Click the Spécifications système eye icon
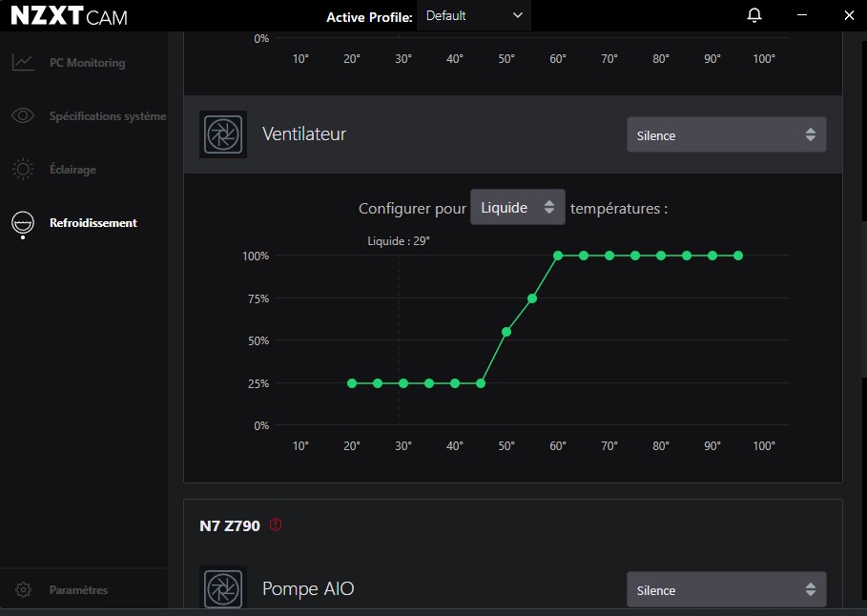 point(23,116)
